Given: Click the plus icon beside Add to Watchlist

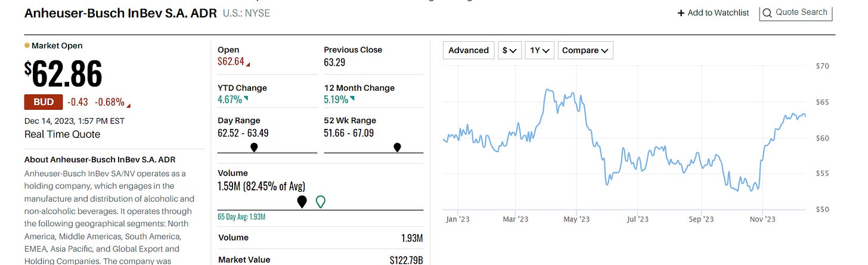Looking at the screenshot, I should [681, 13].
